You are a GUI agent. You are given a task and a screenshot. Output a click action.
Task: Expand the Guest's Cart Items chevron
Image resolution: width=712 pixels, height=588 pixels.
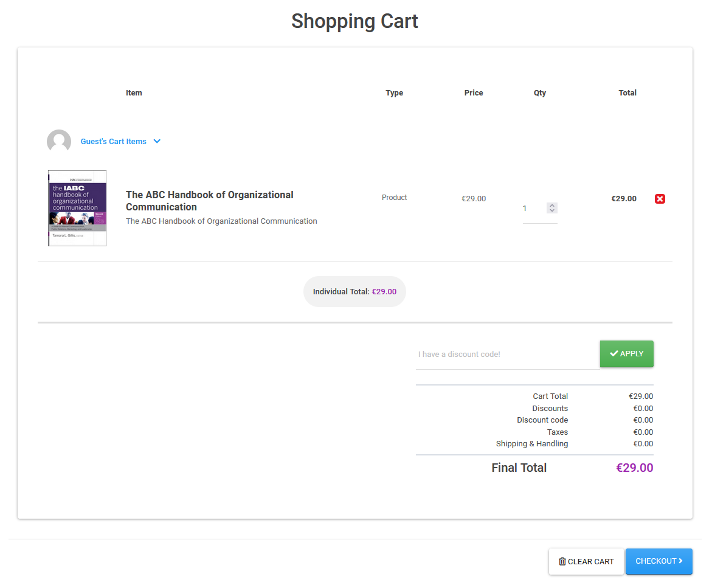[157, 141]
